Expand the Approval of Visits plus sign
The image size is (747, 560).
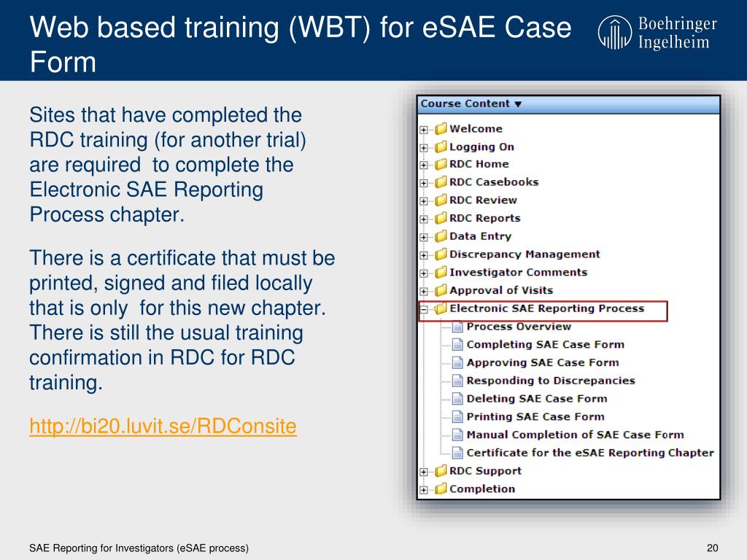[424, 292]
